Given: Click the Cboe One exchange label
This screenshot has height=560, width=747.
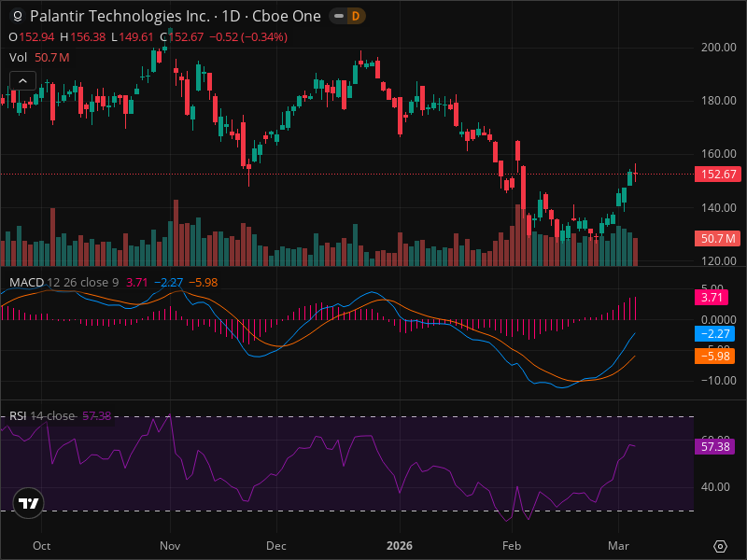Looking at the screenshot, I should 287,16.
